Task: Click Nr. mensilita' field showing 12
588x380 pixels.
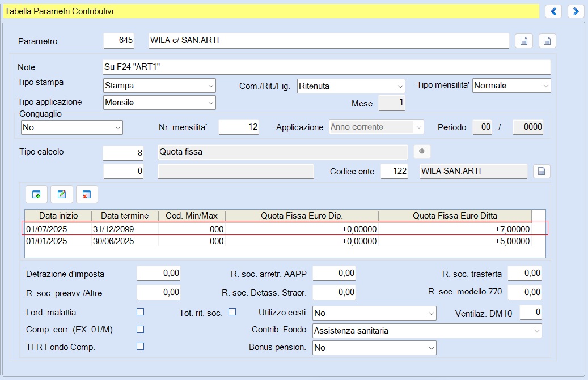Action: [239, 127]
